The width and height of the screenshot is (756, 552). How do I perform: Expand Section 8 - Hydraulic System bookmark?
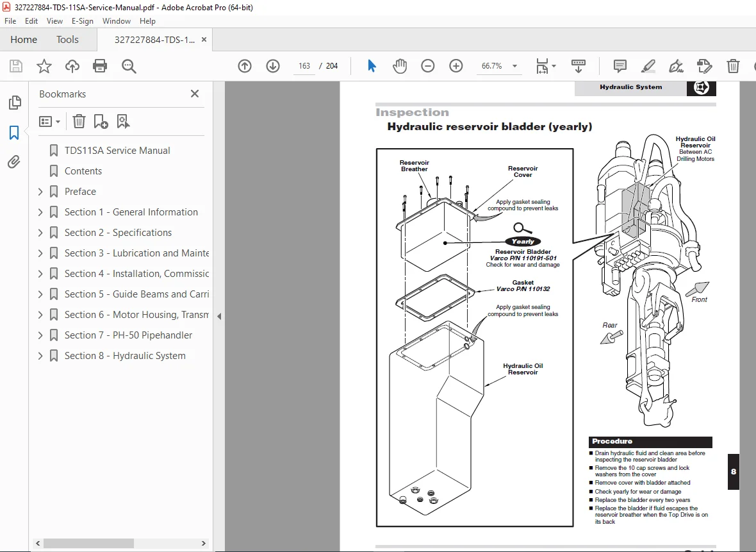(x=40, y=356)
